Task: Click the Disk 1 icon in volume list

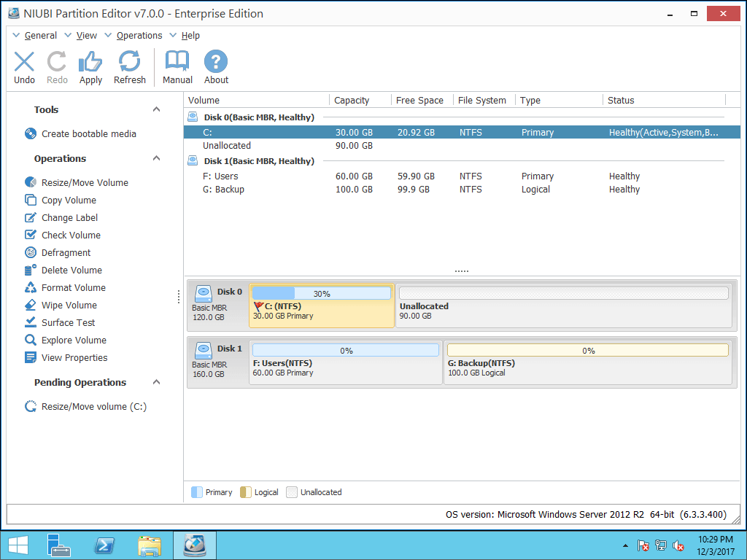Action: [193, 160]
